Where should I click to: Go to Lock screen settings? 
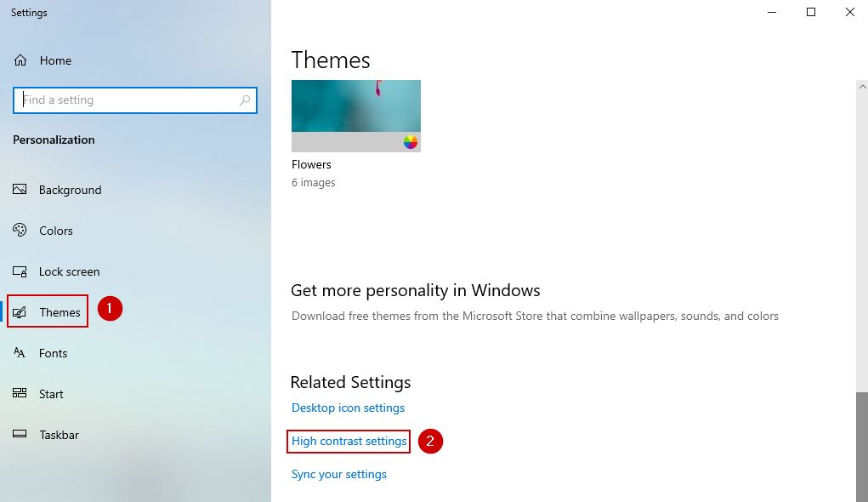pos(69,271)
